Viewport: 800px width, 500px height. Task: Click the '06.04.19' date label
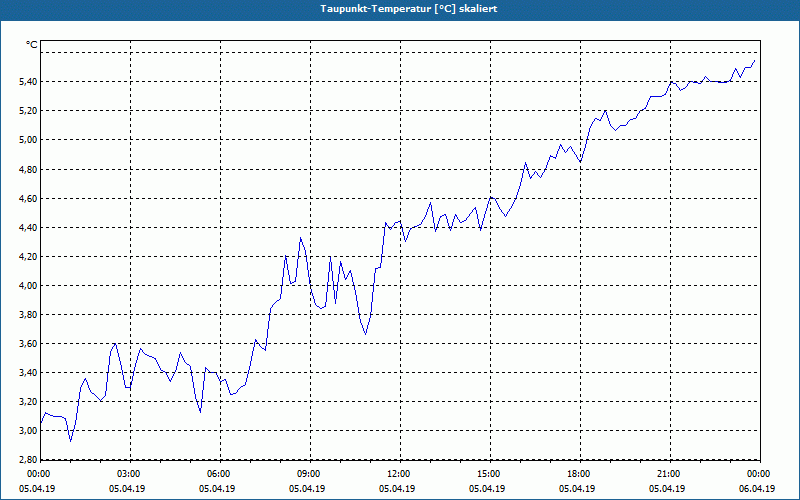[x=757, y=489]
